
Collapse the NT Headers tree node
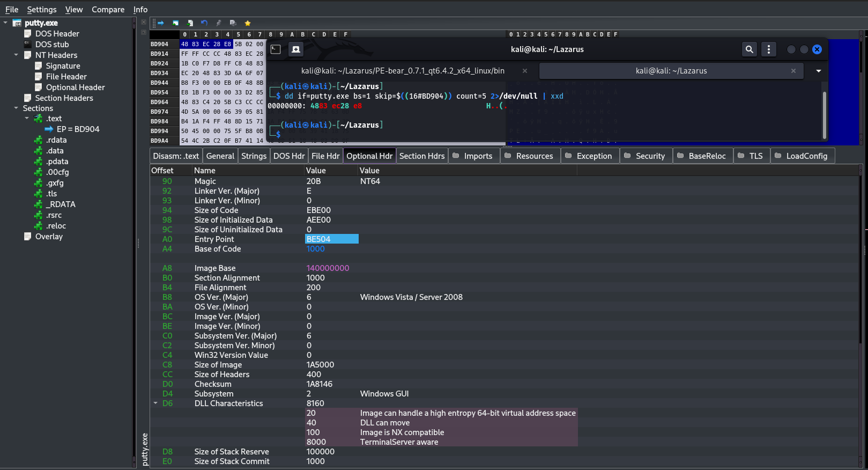[x=16, y=55]
